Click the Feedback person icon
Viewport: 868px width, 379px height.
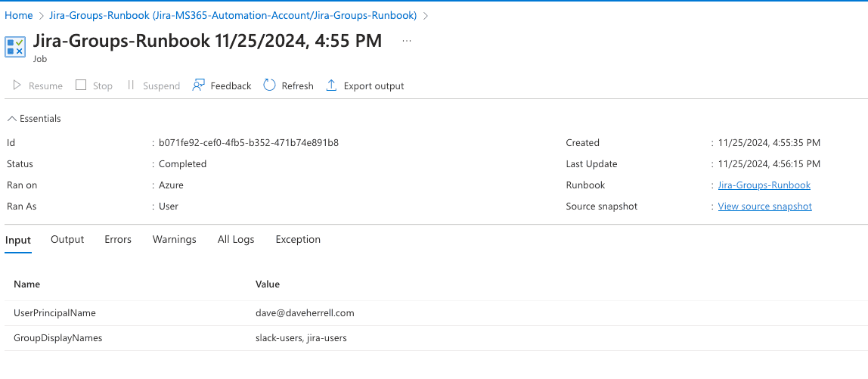pyautogui.click(x=198, y=85)
